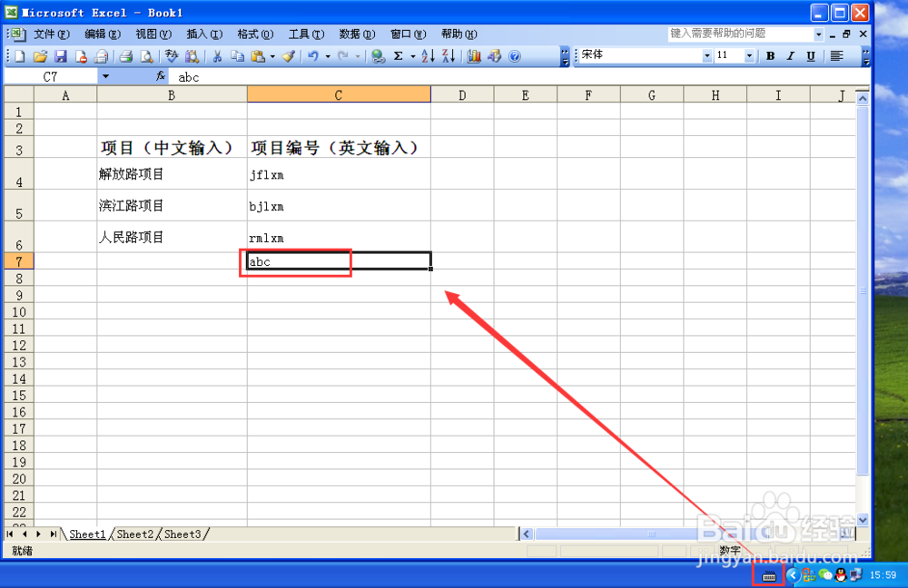Sort descending Z to A
Screen dimensions: 908x588
pyautogui.click(x=449, y=56)
